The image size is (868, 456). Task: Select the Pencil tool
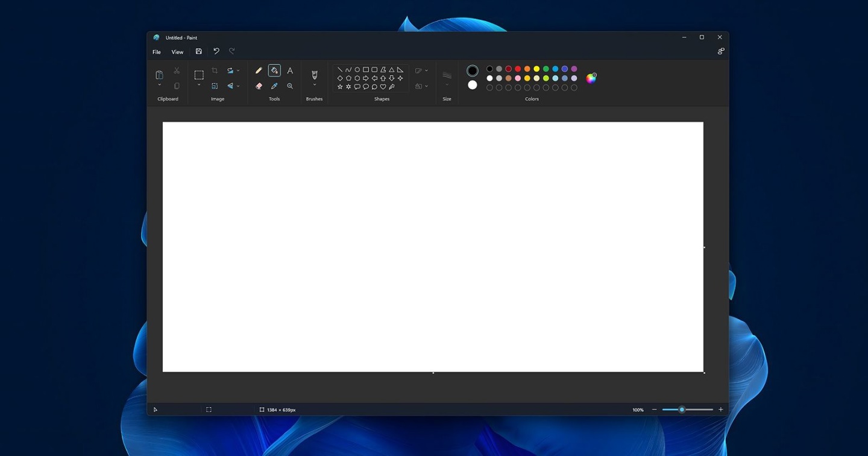258,70
